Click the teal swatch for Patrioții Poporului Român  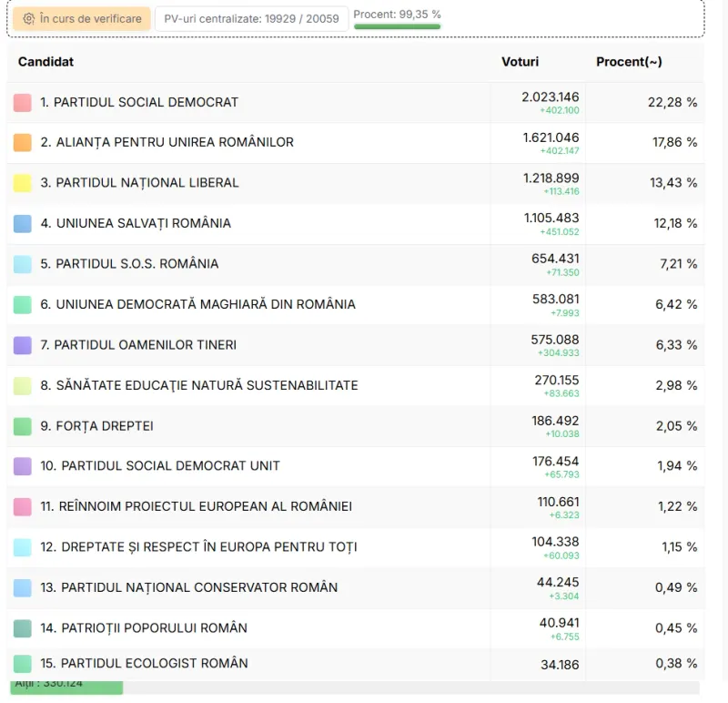pyautogui.click(x=22, y=628)
